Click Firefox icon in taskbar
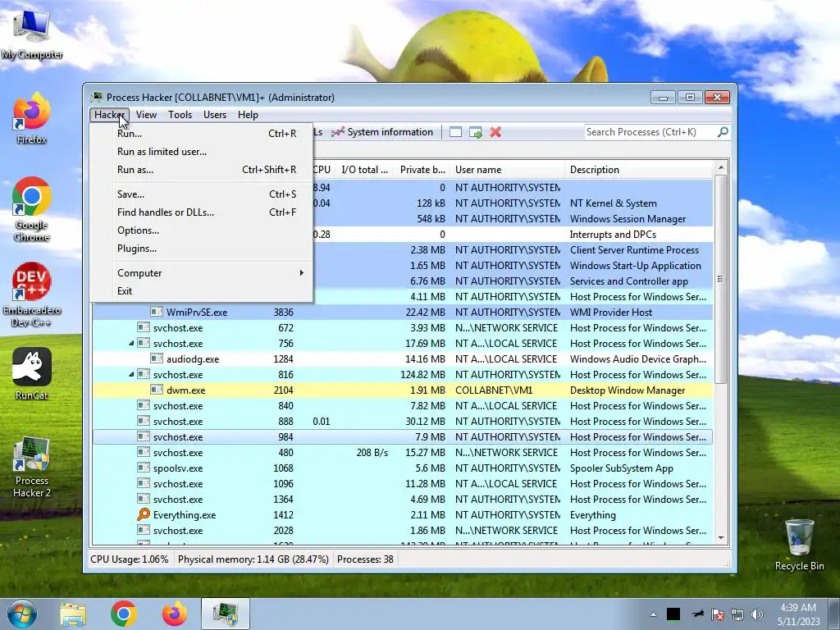Image resolution: width=840 pixels, height=630 pixels. pos(175,614)
